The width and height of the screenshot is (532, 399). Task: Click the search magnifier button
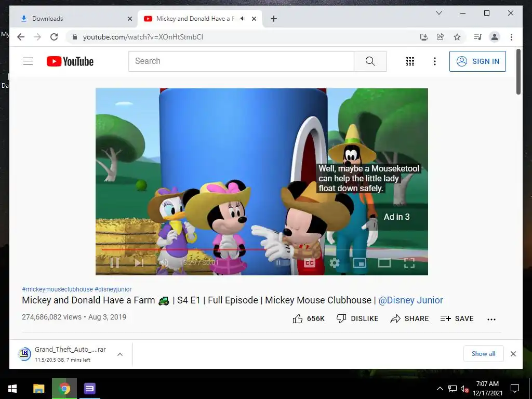pyautogui.click(x=370, y=61)
